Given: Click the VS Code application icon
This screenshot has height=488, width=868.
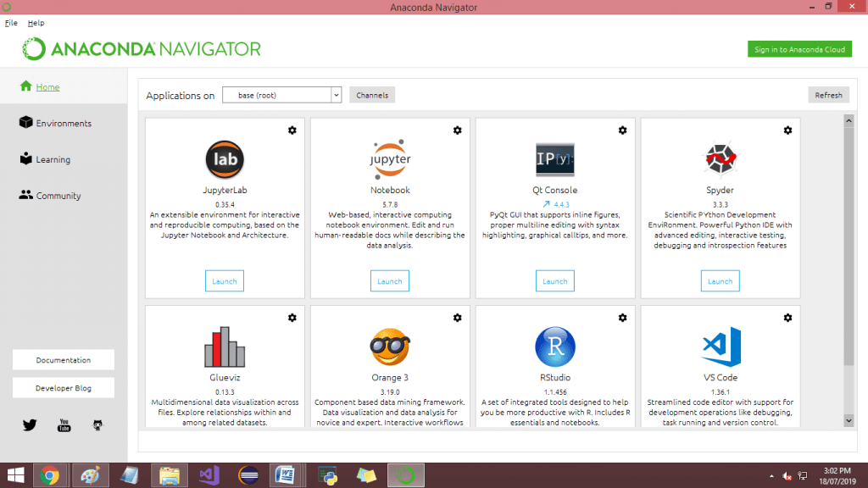Looking at the screenshot, I should [x=720, y=347].
